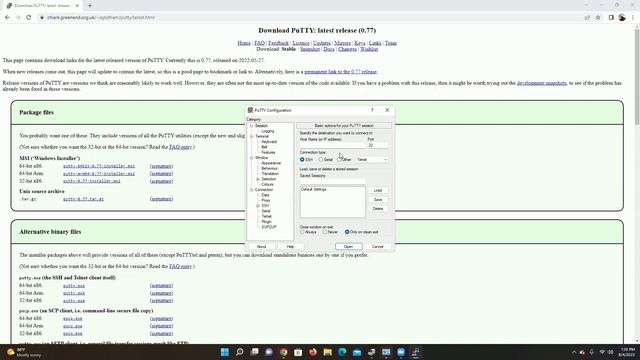The height and width of the screenshot is (360, 640).
Task: Select Keyboard in category tree
Action: [269, 142]
